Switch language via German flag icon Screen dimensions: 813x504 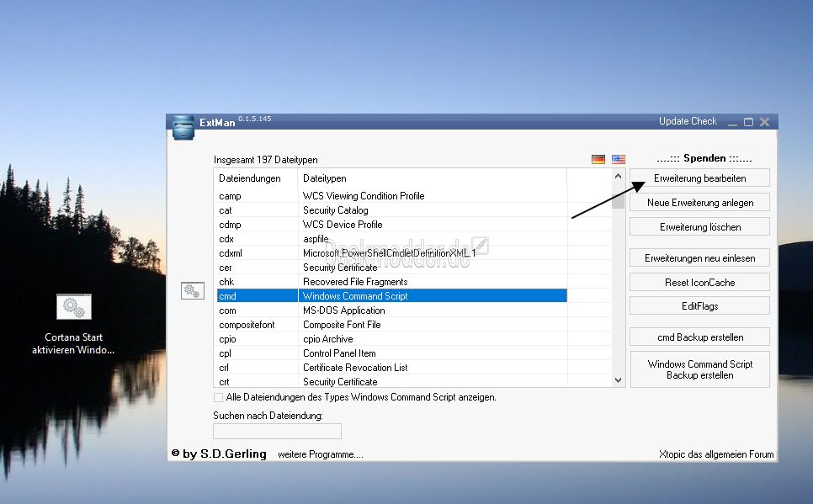tap(598, 159)
